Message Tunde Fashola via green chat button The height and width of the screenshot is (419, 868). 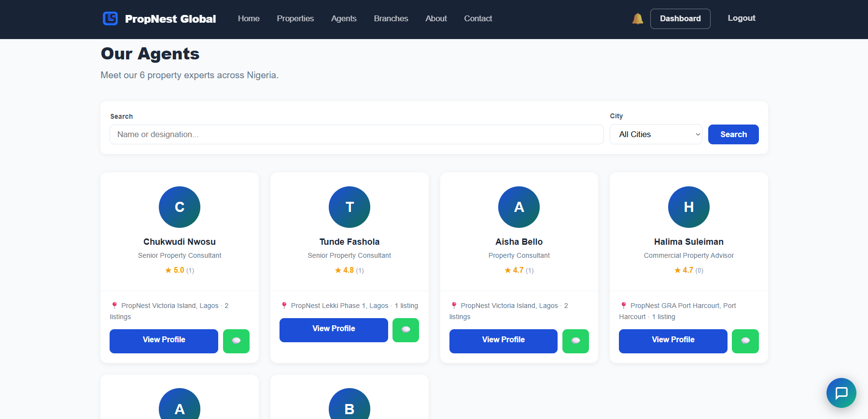pos(406,330)
